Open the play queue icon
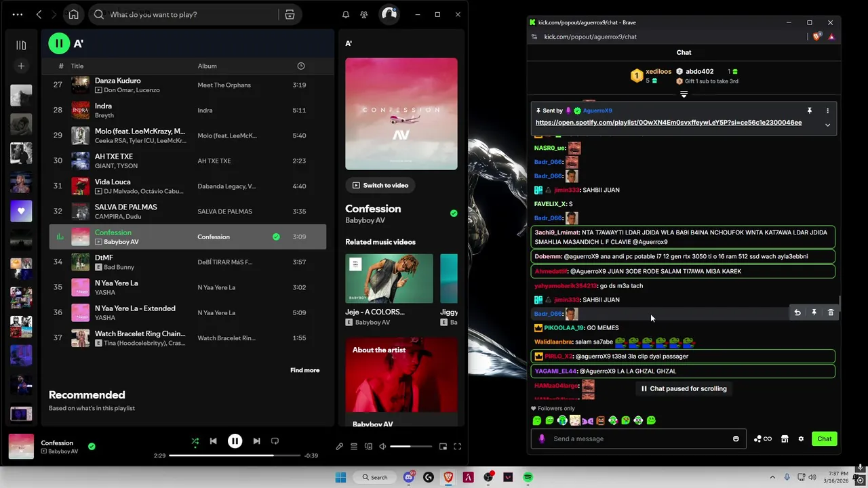 tap(354, 447)
